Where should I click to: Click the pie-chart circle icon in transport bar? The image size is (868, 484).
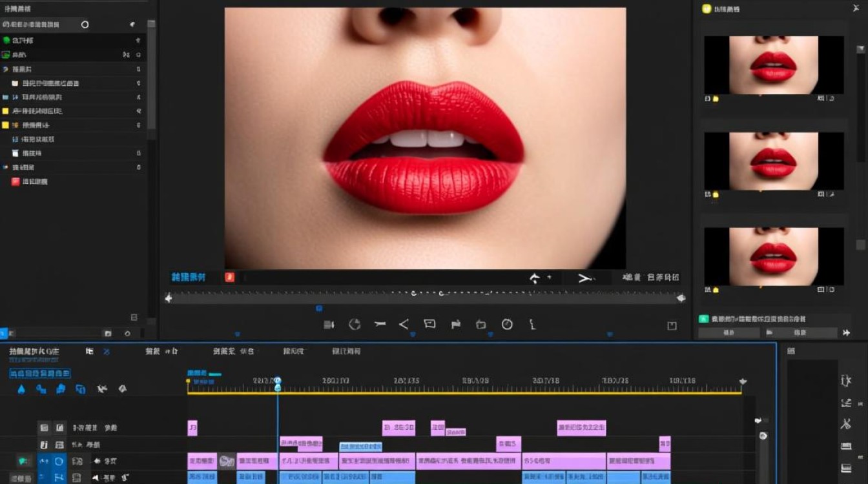point(355,325)
